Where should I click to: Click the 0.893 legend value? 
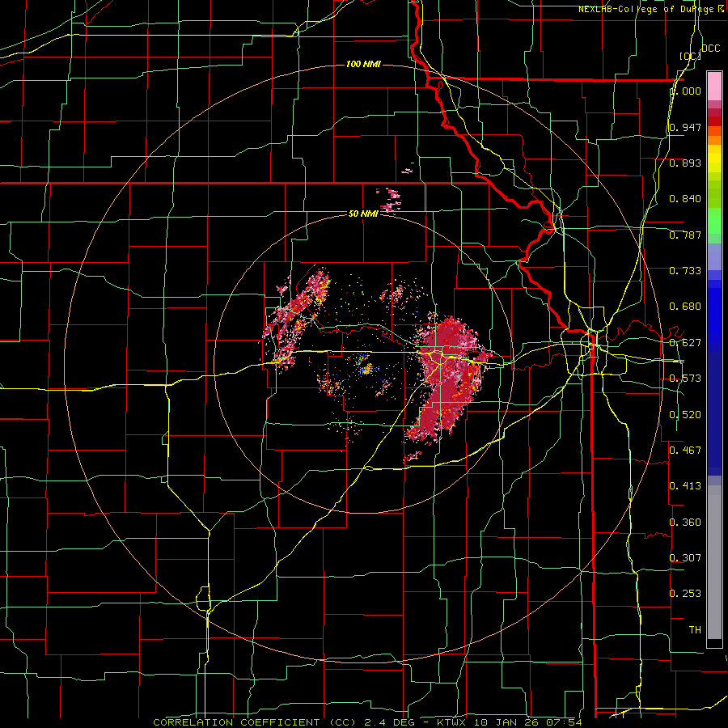tap(685, 163)
